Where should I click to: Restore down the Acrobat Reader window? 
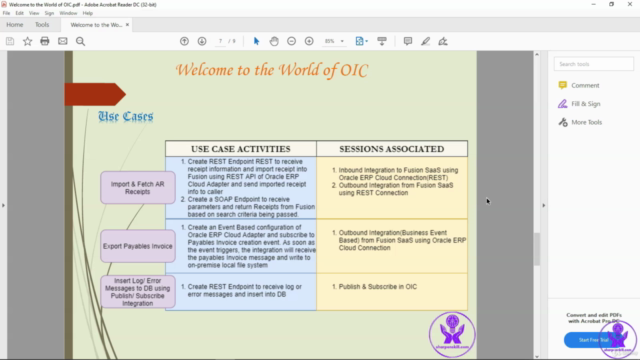pos(611,4)
